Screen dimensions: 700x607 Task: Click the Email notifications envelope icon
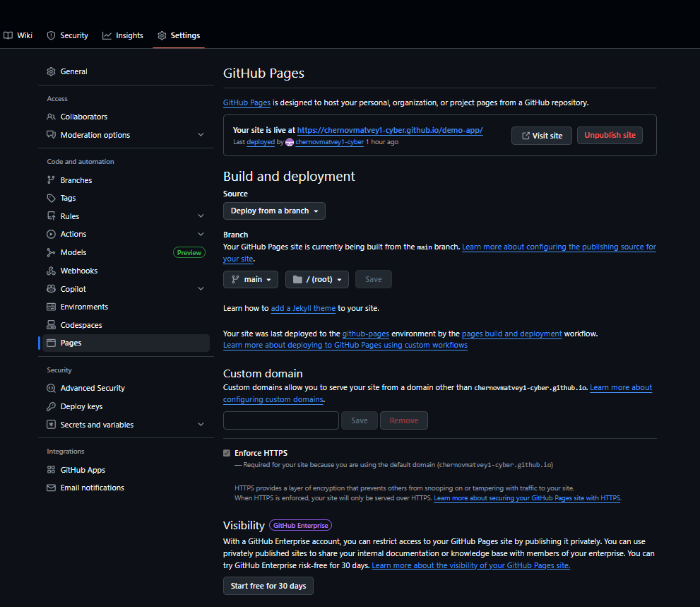(50, 488)
